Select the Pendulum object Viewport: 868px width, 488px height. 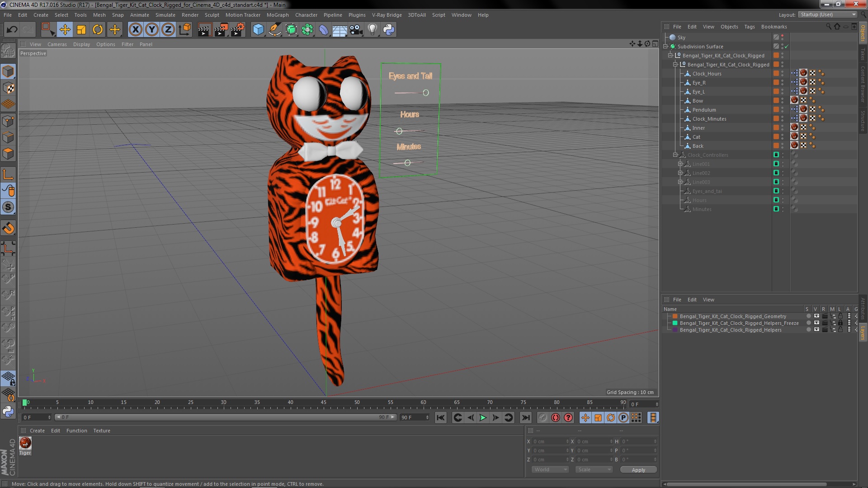pyautogui.click(x=704, y=110)
